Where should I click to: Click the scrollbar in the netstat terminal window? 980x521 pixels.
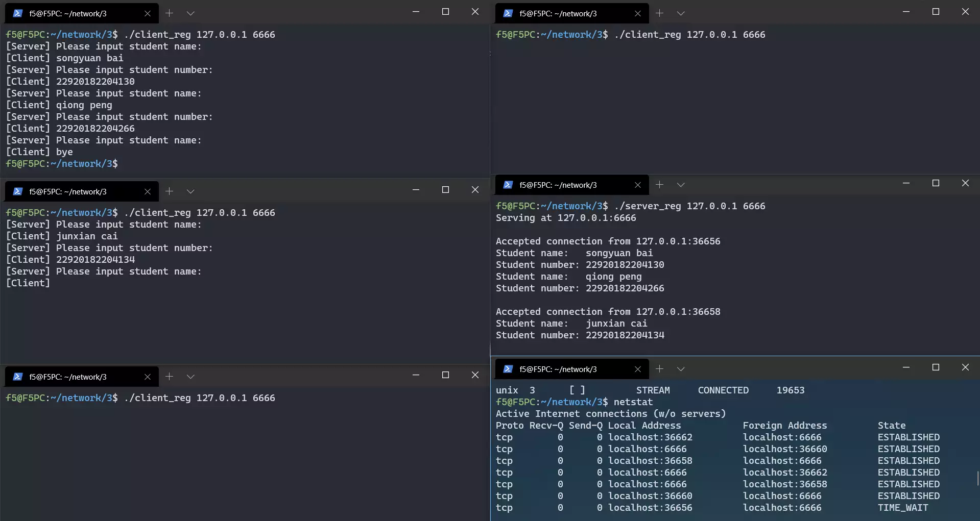pyautogui.click(x=977, y=479)
